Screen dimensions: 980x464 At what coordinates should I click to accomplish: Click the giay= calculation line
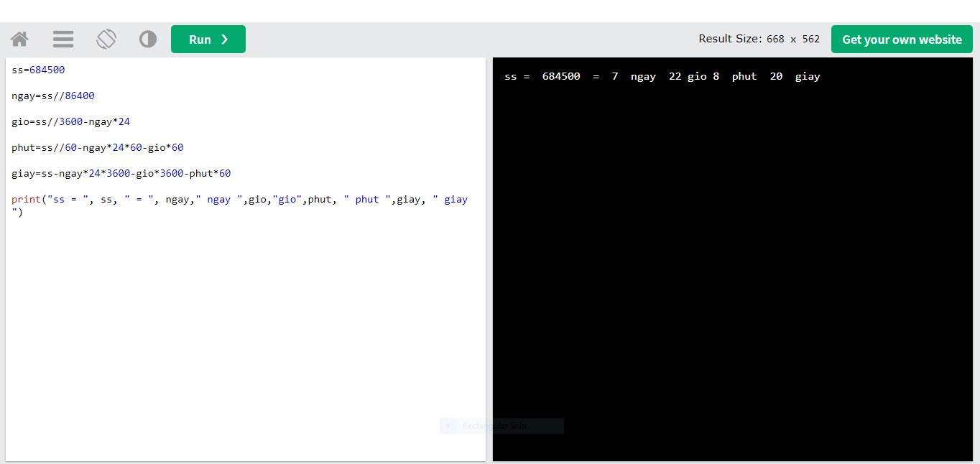[121, 173]
